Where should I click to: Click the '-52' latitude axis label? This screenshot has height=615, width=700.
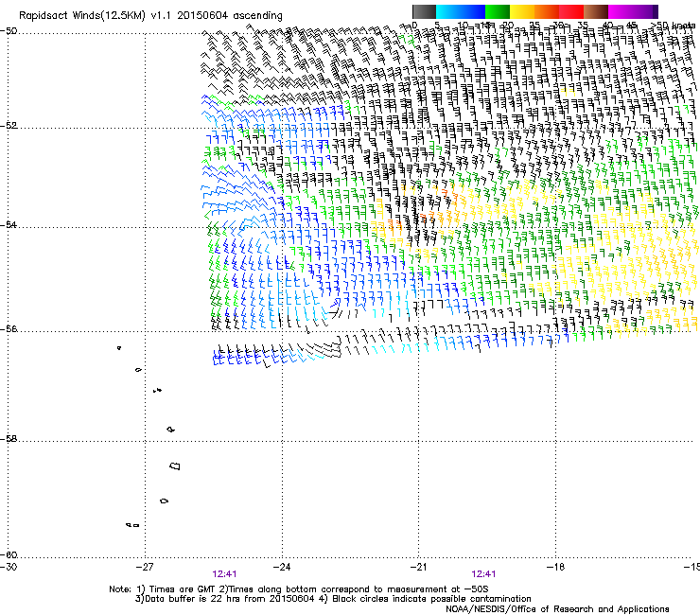tap(9, 126)
